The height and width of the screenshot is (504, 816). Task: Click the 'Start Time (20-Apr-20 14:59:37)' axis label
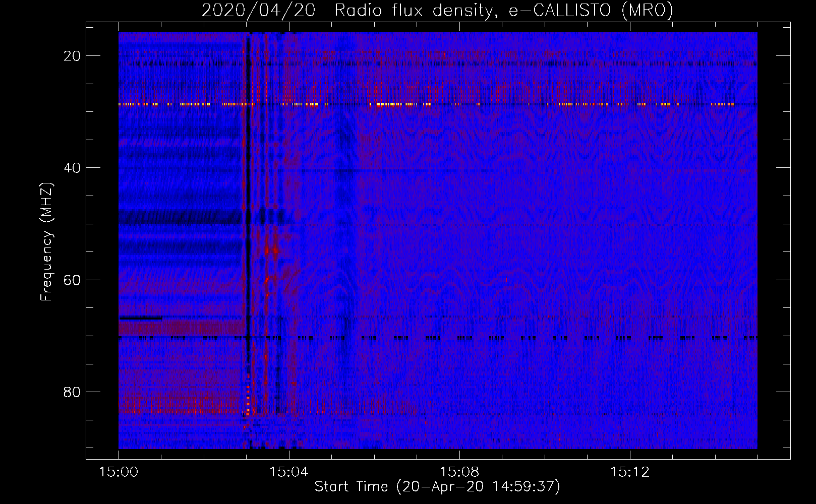(437, 487)
